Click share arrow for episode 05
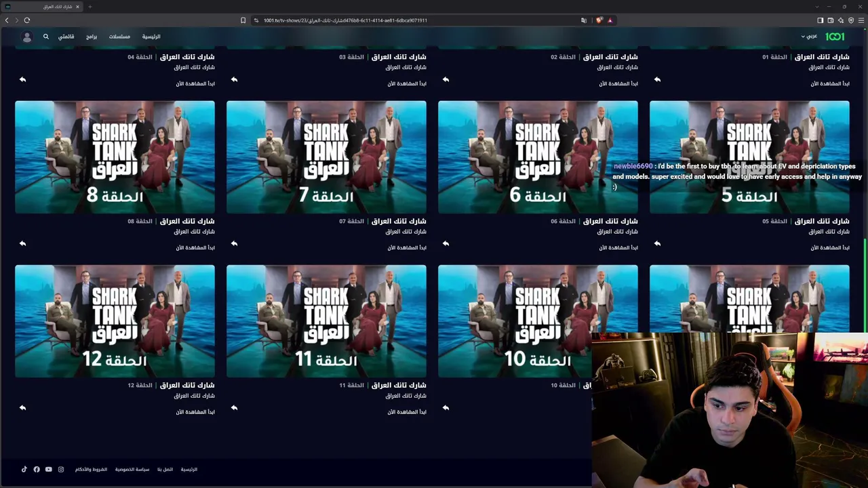This screenshot has height=488, width=868. [657, 243]
